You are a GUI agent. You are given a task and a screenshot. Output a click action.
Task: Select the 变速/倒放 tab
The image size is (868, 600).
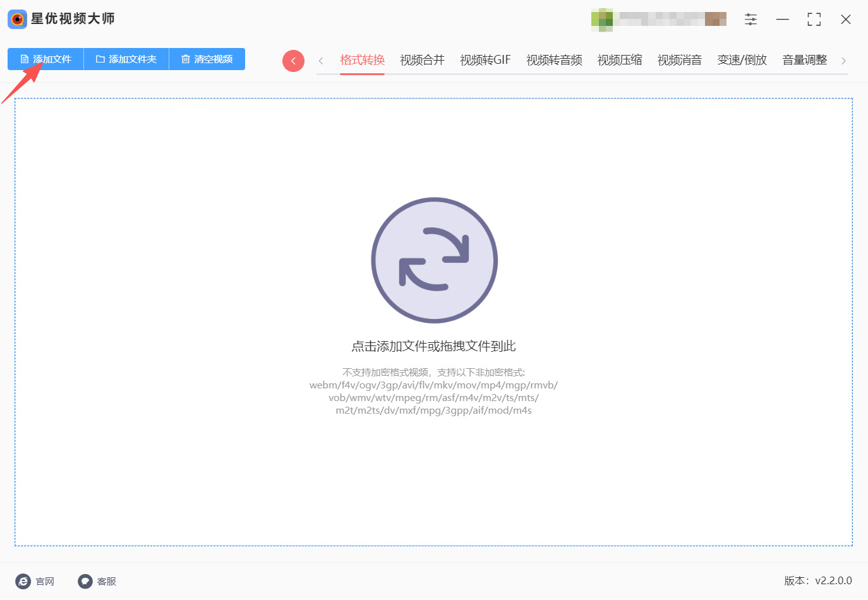[742, 59]
